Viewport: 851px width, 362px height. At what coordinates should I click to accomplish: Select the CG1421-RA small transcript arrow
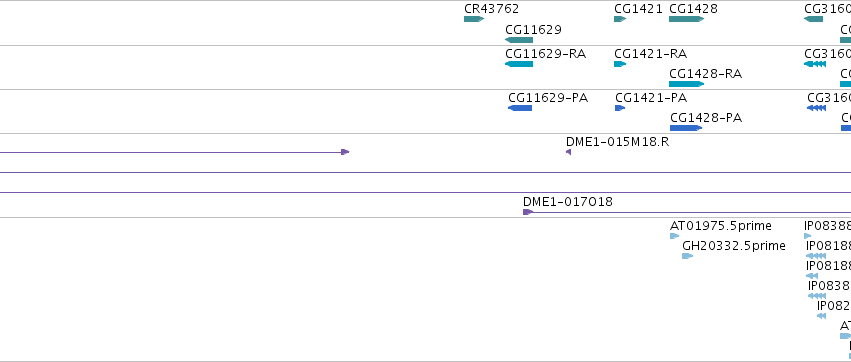tap(620, 64)
